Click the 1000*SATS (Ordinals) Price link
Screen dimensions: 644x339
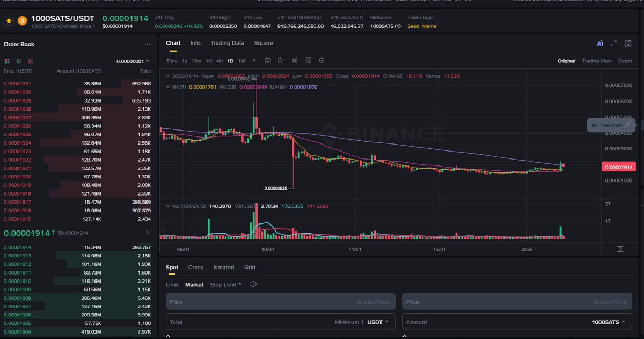(63, 26)
